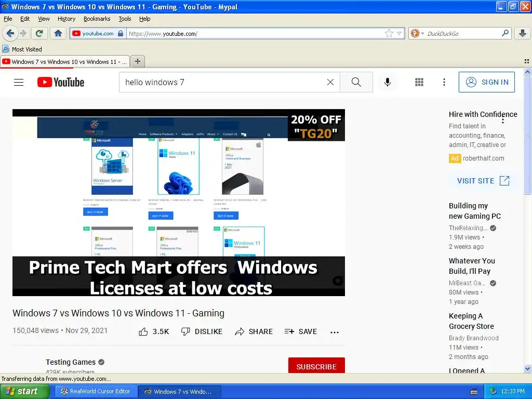Viewport: 532px width, 399px height.
Task: Like the video with thumbs up 3.5K
Action: (x=154, y=331)
